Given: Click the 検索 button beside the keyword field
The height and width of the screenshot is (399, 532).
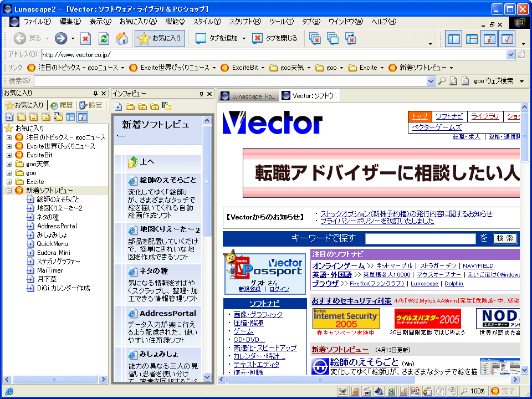Looking at the screenshot, I should click(x=505, y=238).
